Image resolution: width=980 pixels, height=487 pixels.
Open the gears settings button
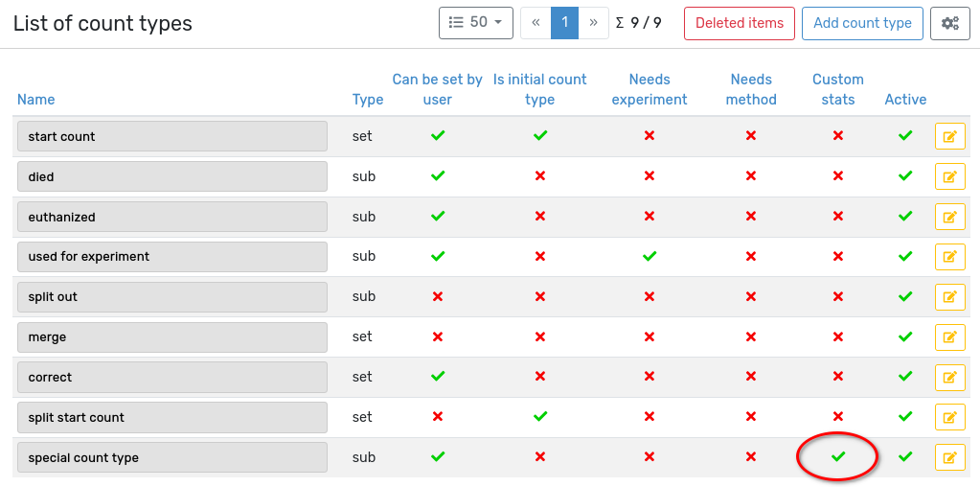coord(949,23)
